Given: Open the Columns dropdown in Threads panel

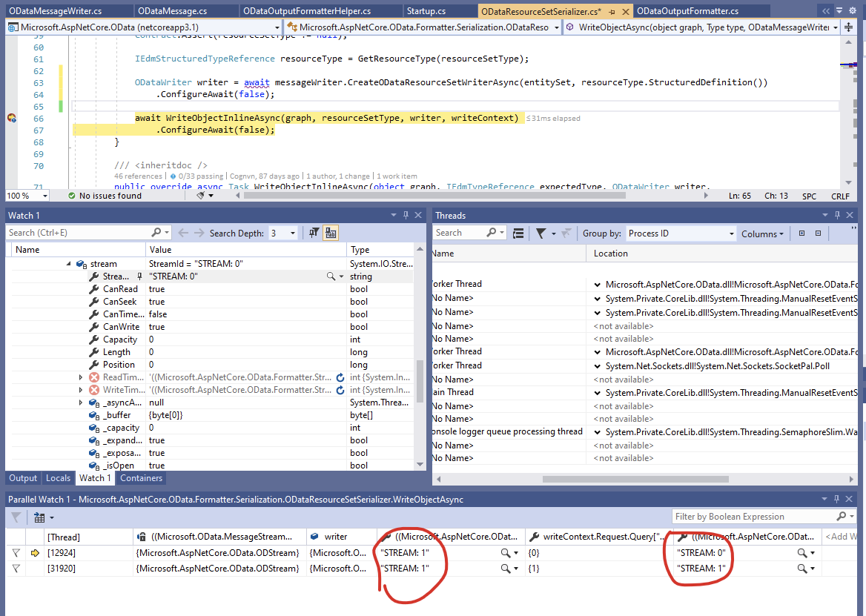Looking at the screenshot, I should coord(762,233).
